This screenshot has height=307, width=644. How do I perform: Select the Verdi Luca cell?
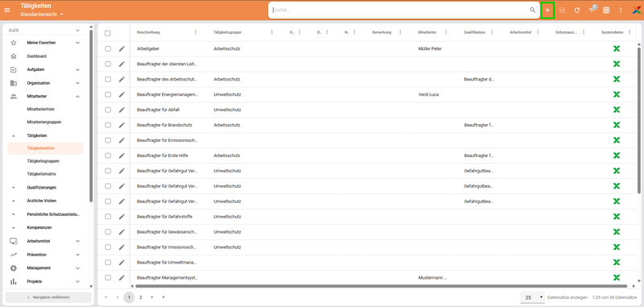[428, 94]
